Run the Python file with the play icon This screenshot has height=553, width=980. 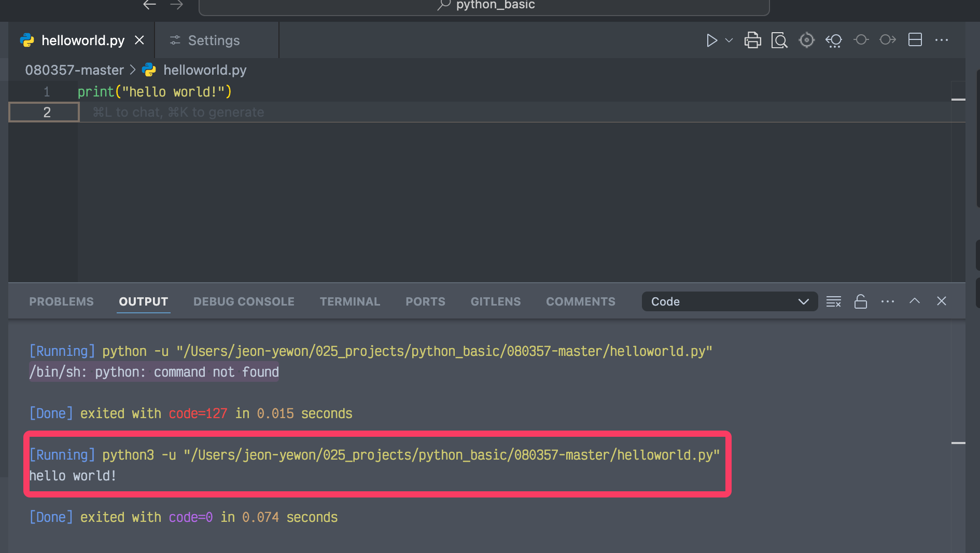click(711, 40)
